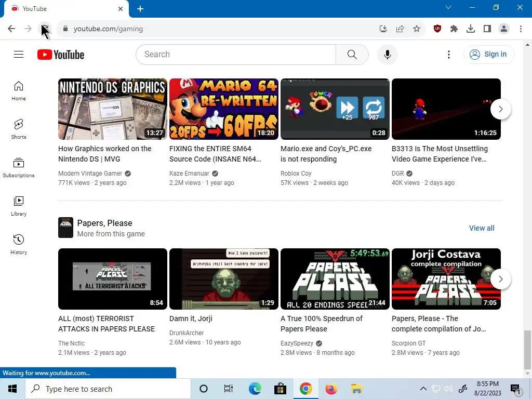
Task: Bookmark this page with the star
Action: (x=417, y=29)
